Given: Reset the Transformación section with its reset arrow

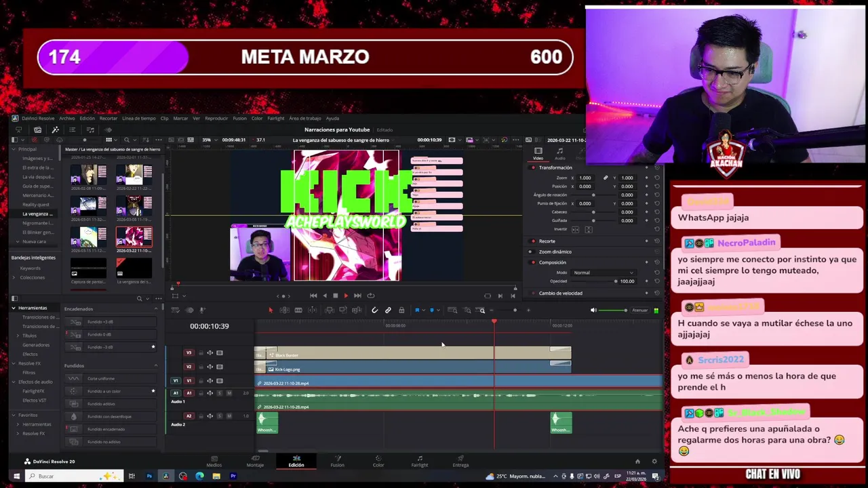Looking at the screenshot, I should pos(657,167).
